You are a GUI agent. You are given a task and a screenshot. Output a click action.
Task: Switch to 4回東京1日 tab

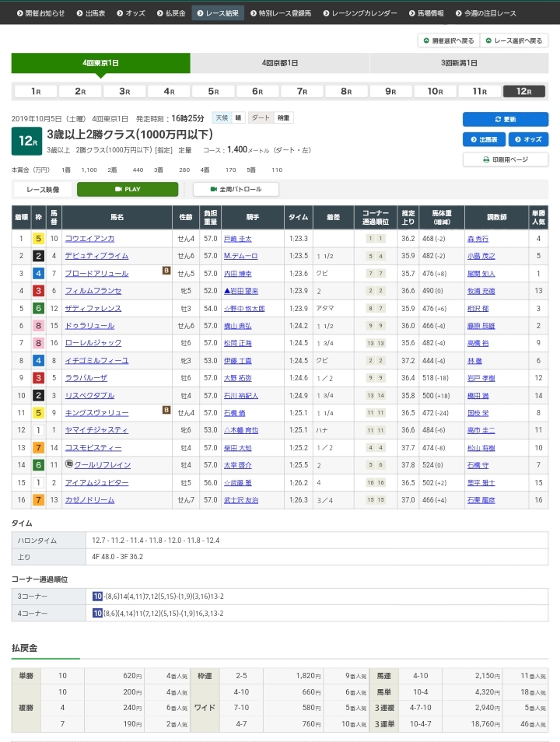tap(101, 63)
